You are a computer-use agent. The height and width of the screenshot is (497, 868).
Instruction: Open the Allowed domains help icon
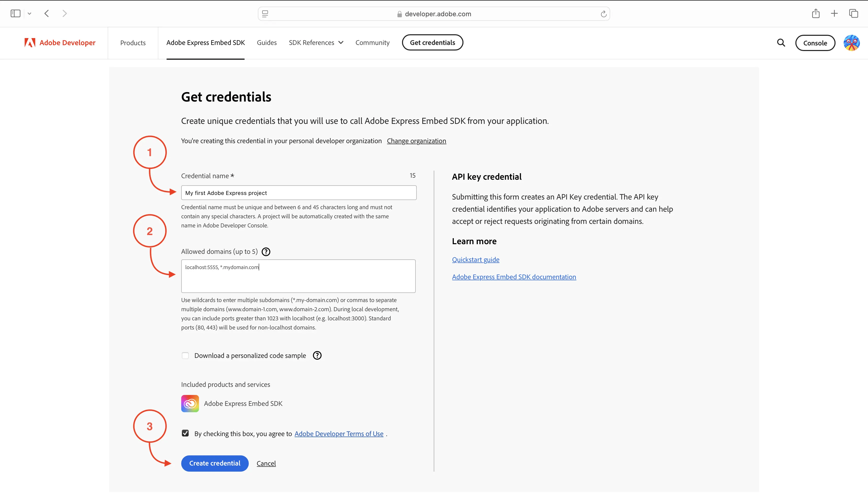click(x=266, y=252)
